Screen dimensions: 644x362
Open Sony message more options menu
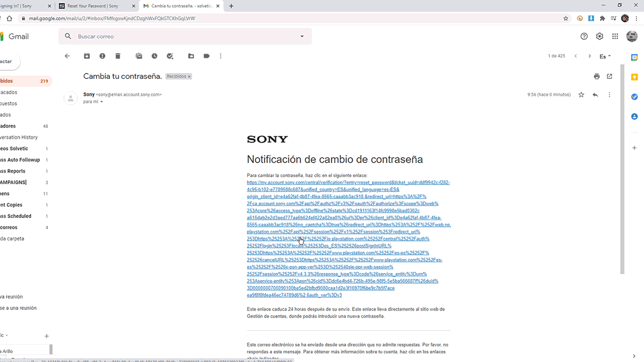pyautogui.click(x=610, y=94)
